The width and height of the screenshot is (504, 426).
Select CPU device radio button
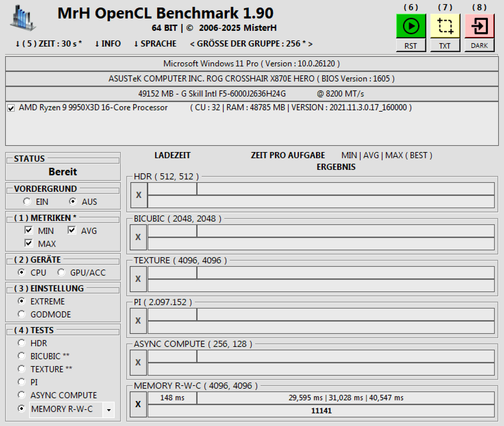click(x=22, y=272)
